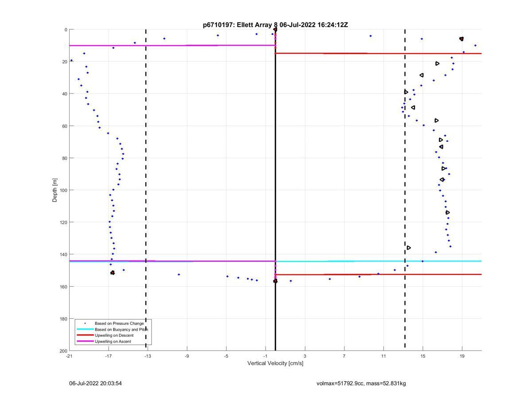Click the triangle marker near 57 m depth
The width and height of the screenshot is (532, 394).
(437, 121)
